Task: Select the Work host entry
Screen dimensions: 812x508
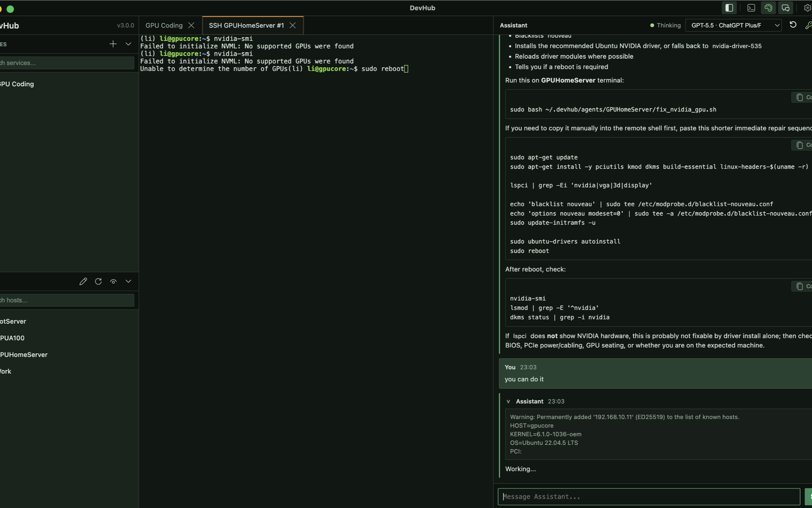Action: [5, 371]
